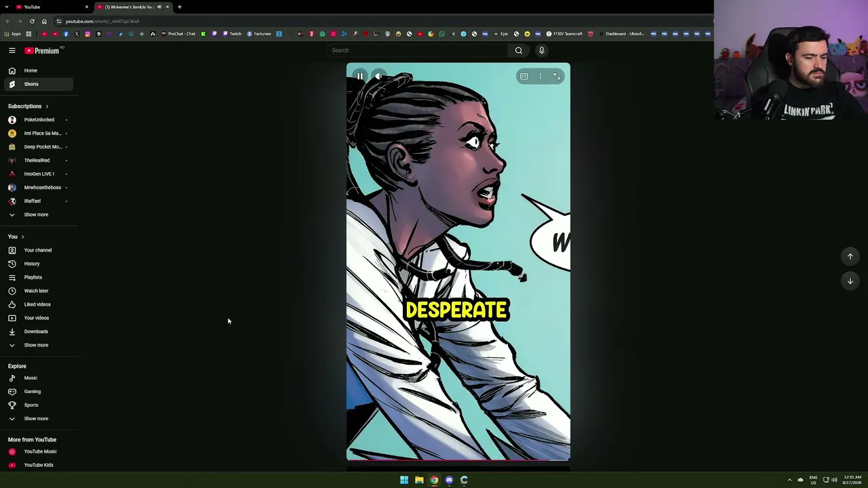Viewport: 868px width, 488px height.
Task: Reload the current page
Action: point(32,21)
